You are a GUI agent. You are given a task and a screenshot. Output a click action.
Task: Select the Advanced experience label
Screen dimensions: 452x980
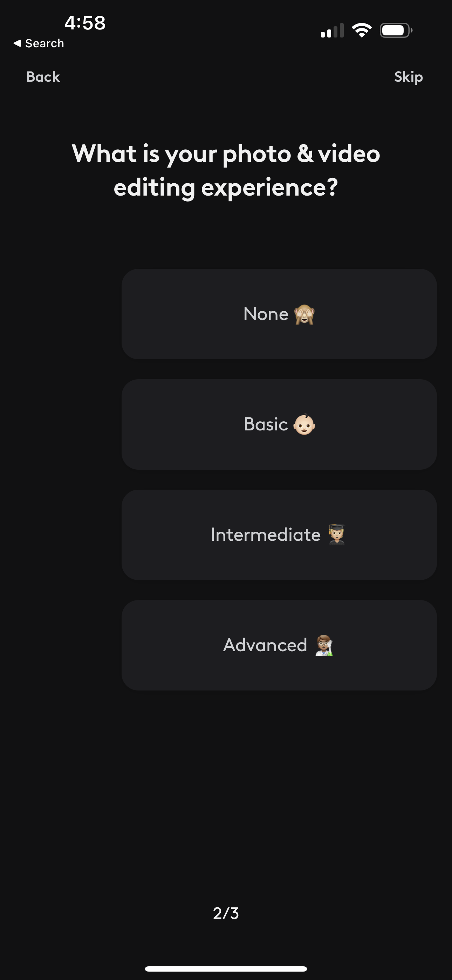click(x=265, y=645)
